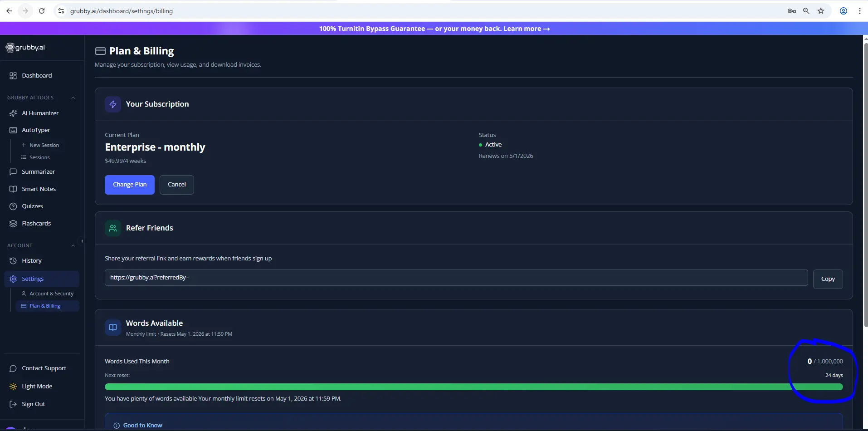
Task: Copy the referral link
Action: pos(828,279)
